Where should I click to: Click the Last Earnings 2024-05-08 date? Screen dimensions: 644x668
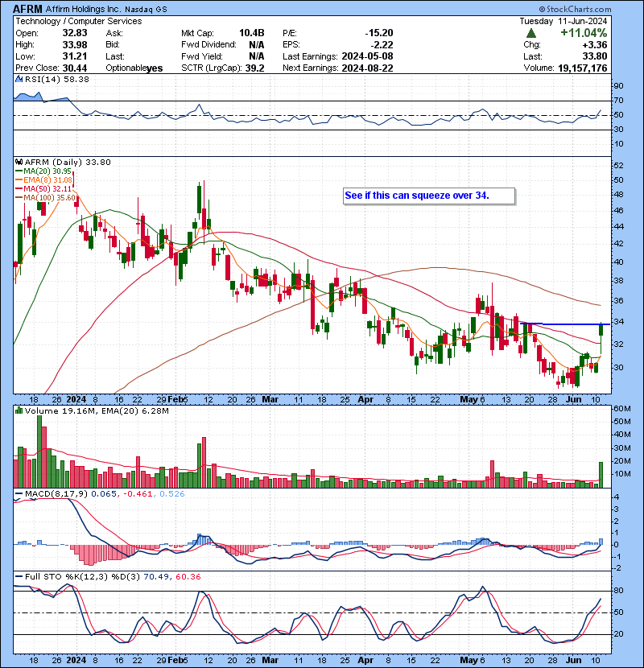[x=367, y=56]
